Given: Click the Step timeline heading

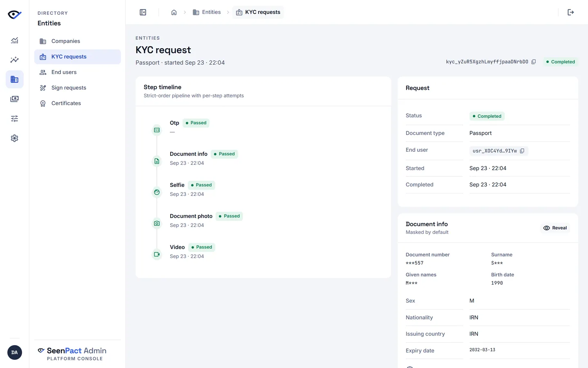Looking at the screenshot, I should click(x=163, y=87).
